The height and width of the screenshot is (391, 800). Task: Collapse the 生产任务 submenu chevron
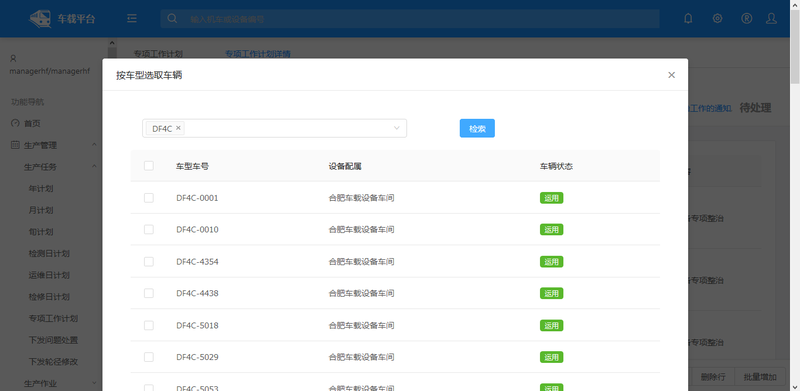94,166
